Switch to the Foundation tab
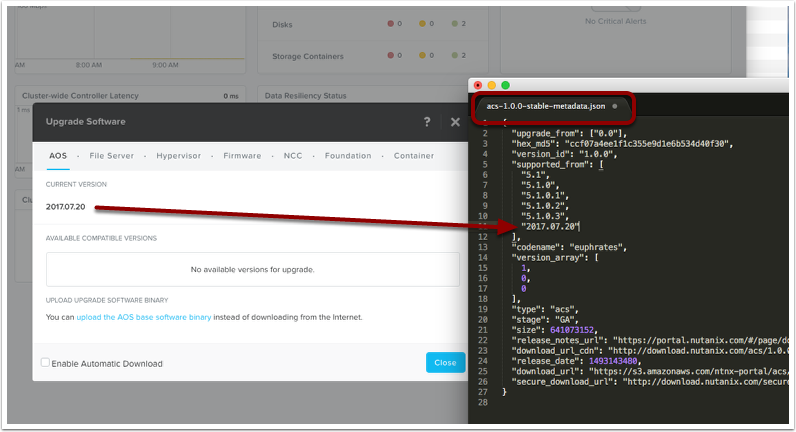Screen dimensions: 796x432 348,156
